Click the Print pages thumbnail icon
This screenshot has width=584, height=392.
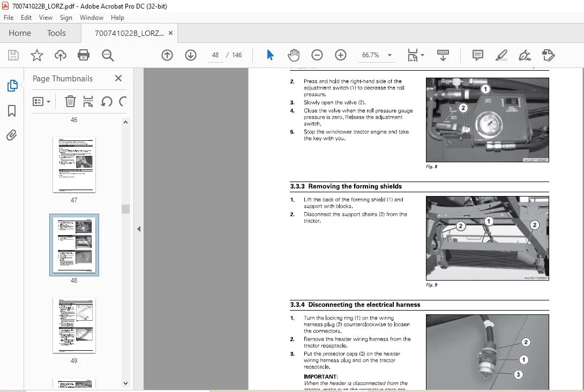(x=88, y=101)
